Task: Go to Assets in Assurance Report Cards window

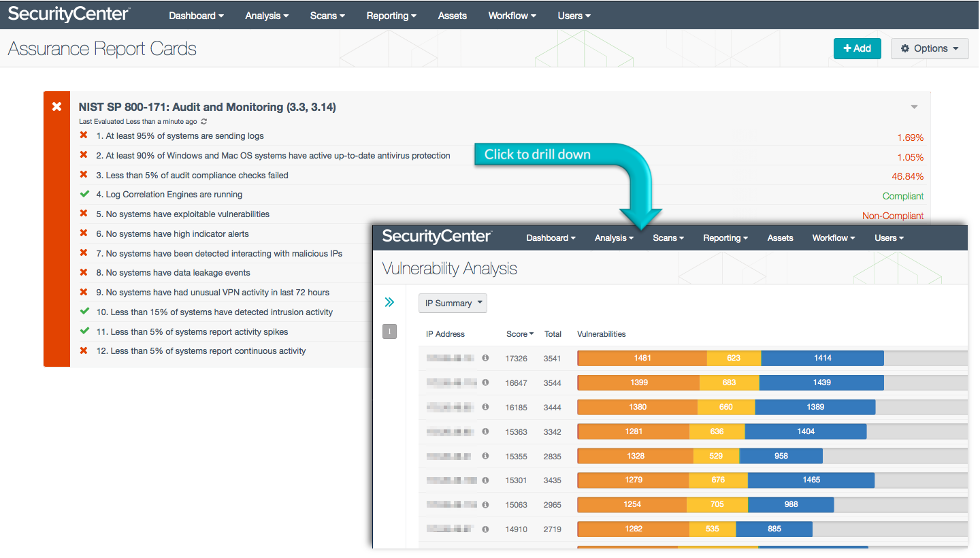Action: coord(453,16)
